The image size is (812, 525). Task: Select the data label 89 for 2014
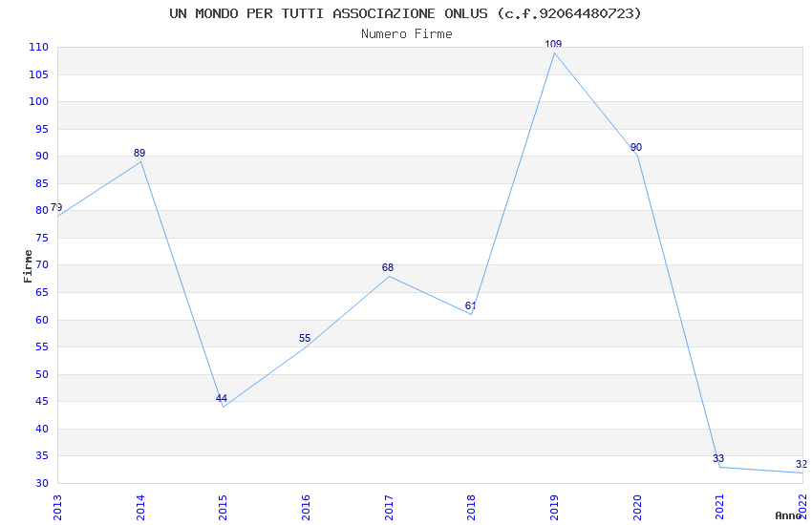(139, 153)
